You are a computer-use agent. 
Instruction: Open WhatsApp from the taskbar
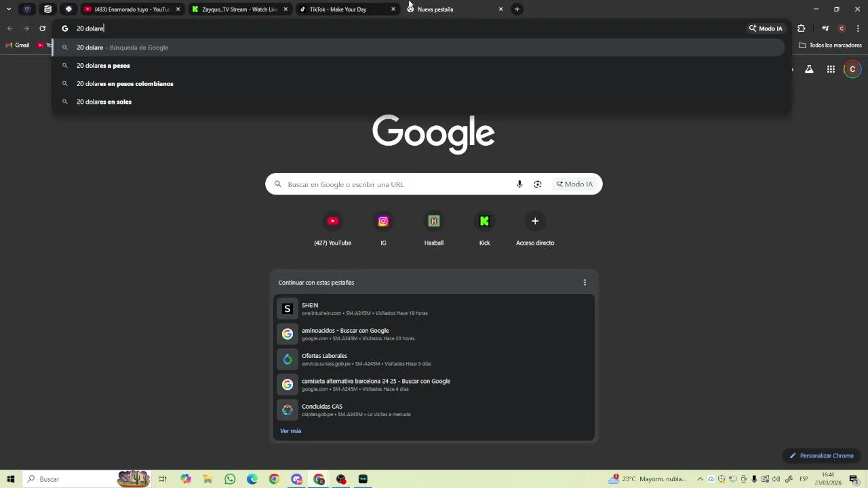coord(230,479)
